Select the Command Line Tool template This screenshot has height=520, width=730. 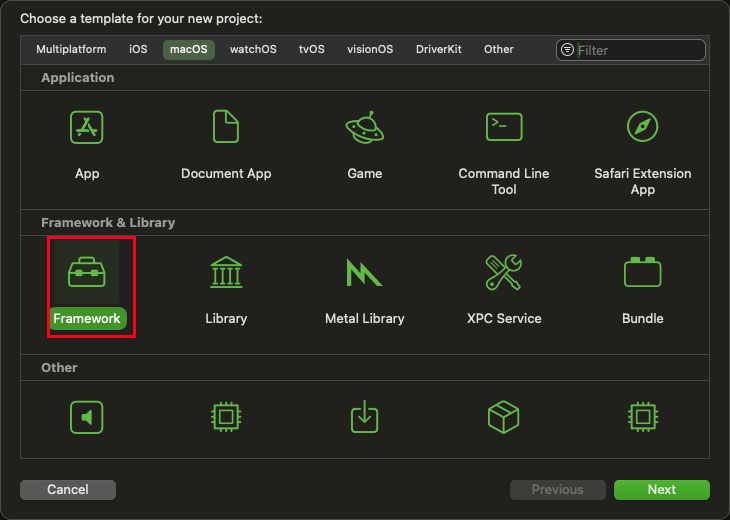pyautogui.click(x=504, y=128)
